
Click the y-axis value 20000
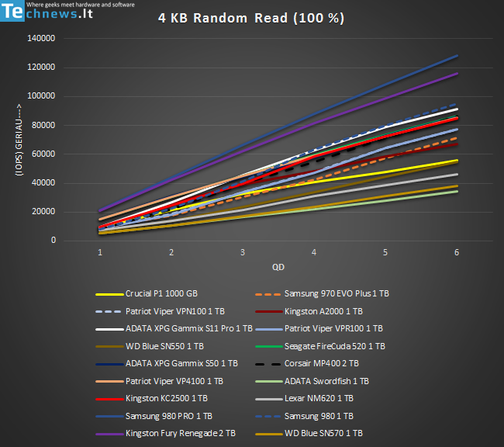coord(43,211)
